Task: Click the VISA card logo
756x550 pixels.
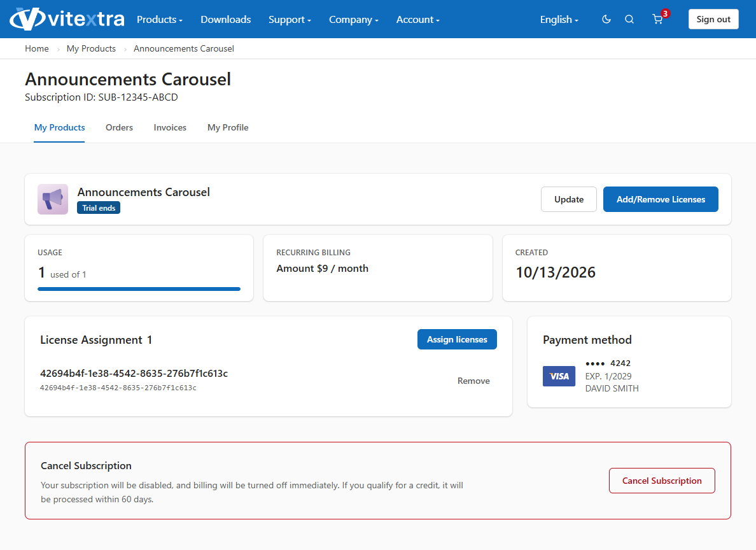Action: pos(559,376)
